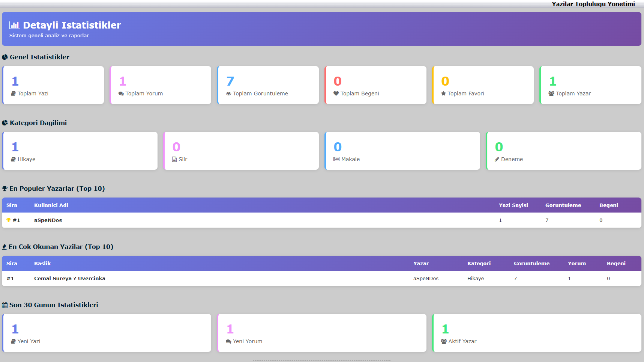Screen dimensions: 644x362
Task: Click the pencil icon beside Deneme
Action: [x=497, y=159]
